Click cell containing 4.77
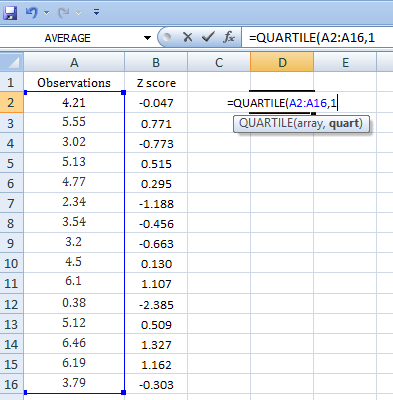The image size is (393, 400). [x=74, y=183]
